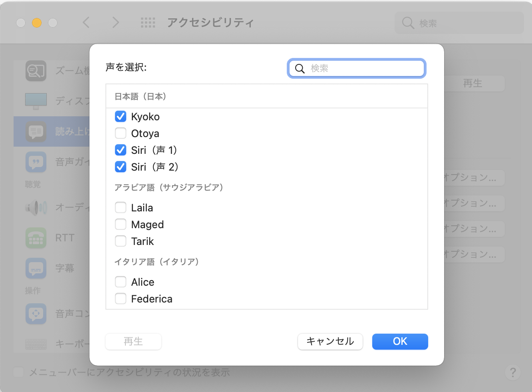Open the Audio Descriptions quote-bubble icon
The height and width of the screenshot is (392, 532).
[36, 162]
